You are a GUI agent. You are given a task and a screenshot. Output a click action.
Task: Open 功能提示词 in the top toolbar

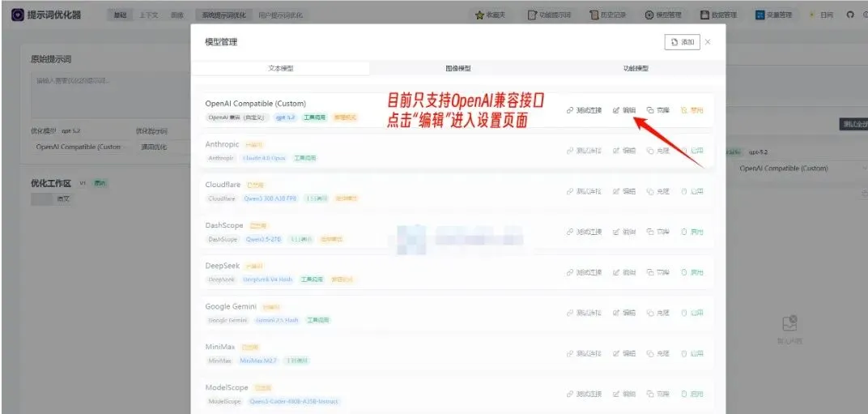(549, 15)
